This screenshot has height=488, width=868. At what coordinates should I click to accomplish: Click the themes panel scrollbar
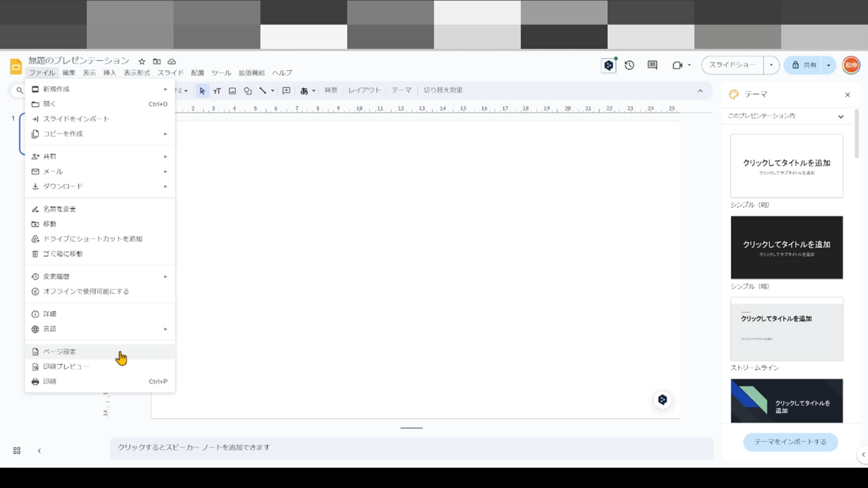coord(857,134)
